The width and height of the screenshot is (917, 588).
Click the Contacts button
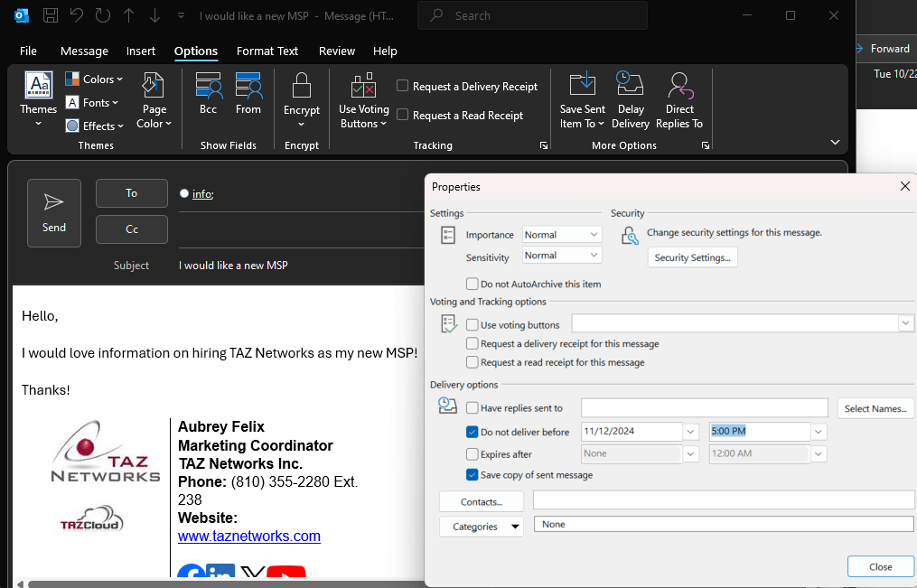482,502
